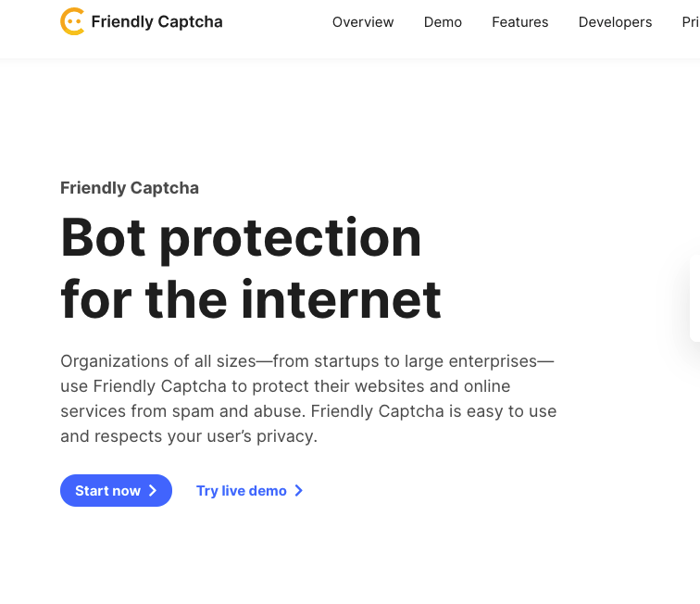
Task: Open the Try live demo link
Action: click(x=250, y=491)
